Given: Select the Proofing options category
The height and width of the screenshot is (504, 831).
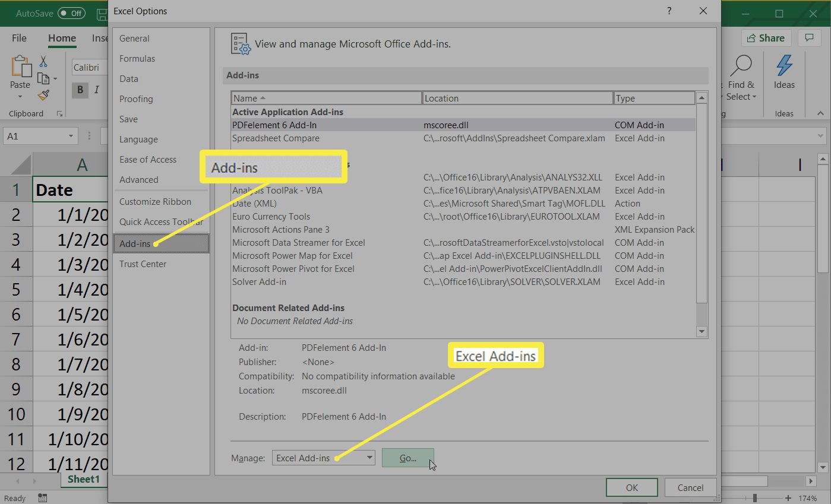Looking at the screenshot, I should pos(161,99).
